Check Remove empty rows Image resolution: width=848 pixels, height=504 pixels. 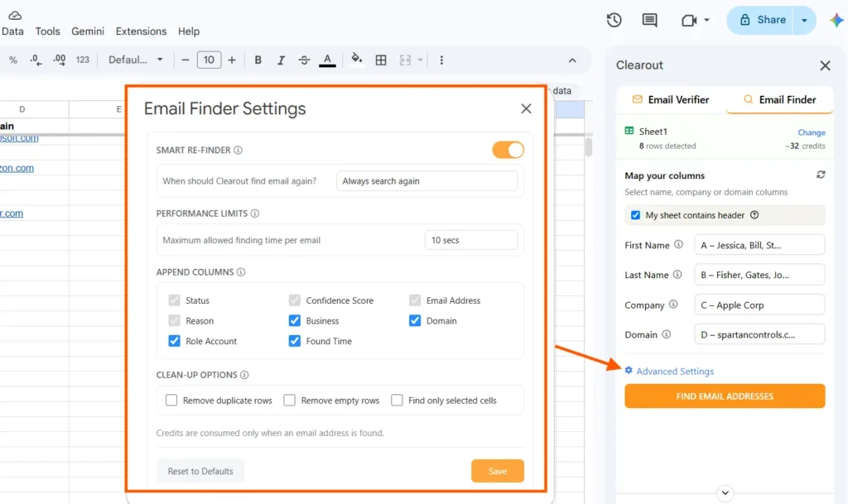point(289,401)
